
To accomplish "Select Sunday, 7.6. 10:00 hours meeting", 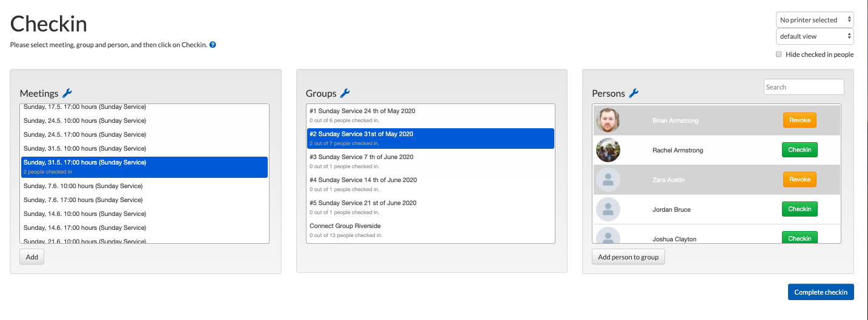I will 144,186.
